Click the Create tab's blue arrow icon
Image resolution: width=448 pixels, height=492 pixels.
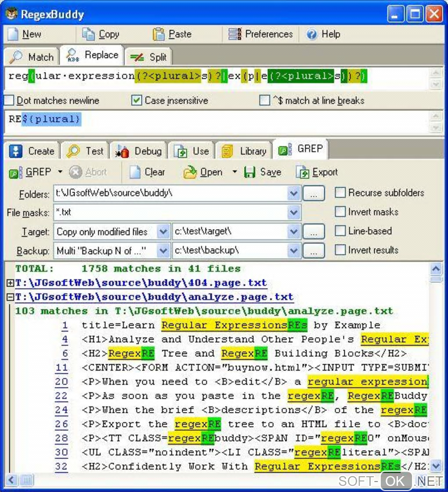pos(16,151)
